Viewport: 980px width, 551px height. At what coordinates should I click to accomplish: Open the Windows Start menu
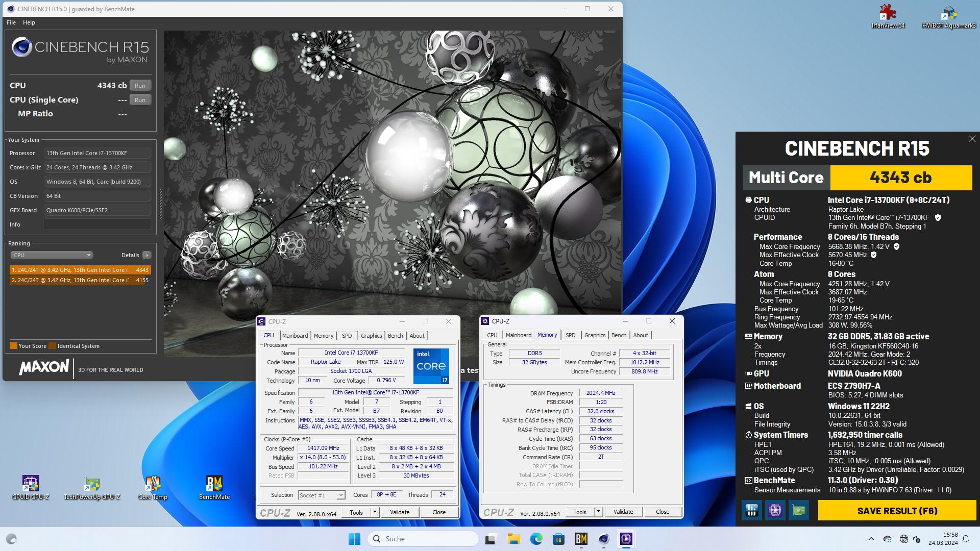pyautogui.click(x=354, y=539)
